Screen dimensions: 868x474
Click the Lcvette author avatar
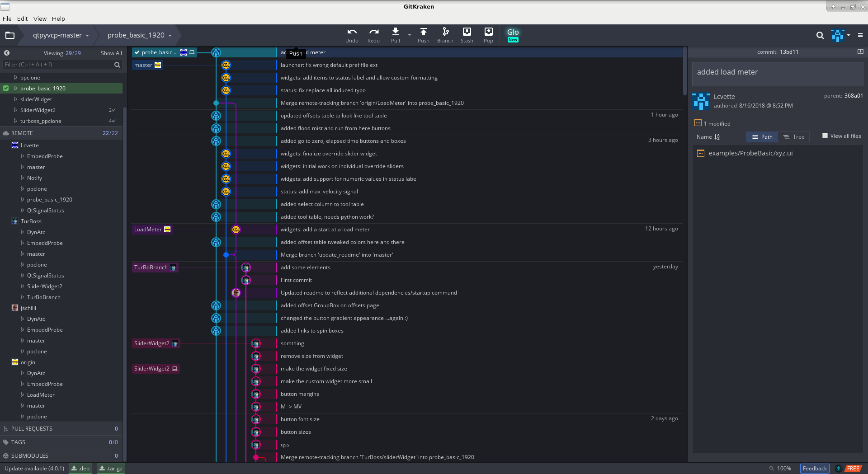tap(701, 101)
